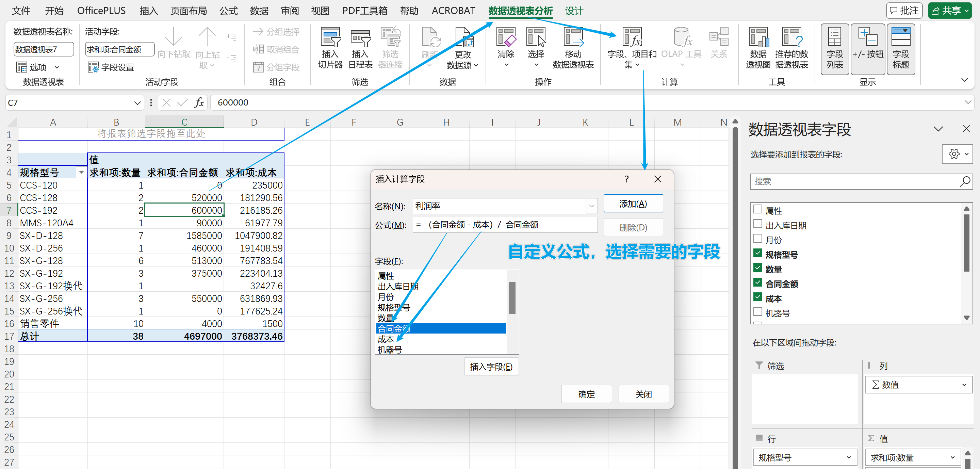The height and width of the screenshot is (469, 980).
Task: Click the Move PivotTable (移动数据透视表) icon
Action: 573,38
